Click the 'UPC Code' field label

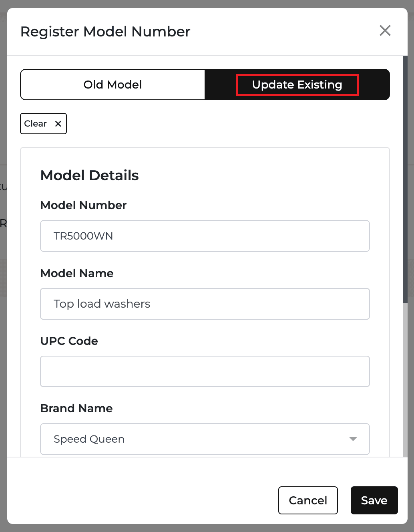tap(69, 341)
